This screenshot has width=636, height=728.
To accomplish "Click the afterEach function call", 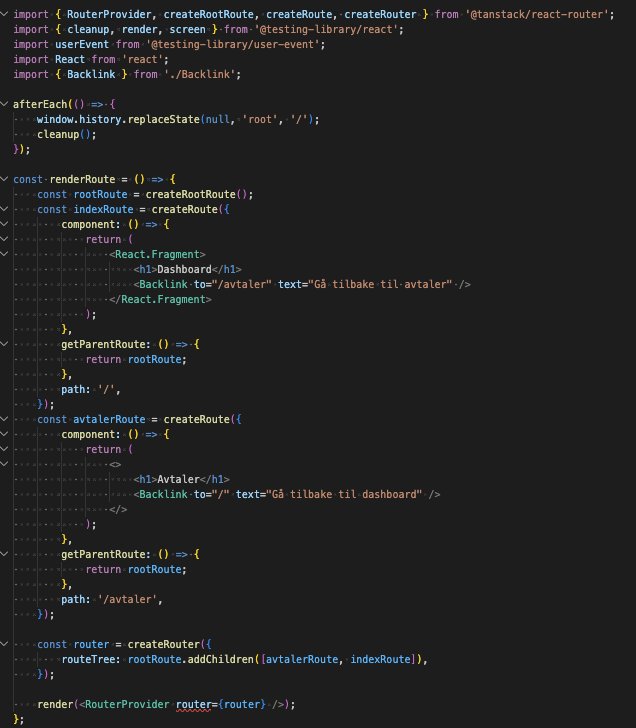I will click(40, 104).
